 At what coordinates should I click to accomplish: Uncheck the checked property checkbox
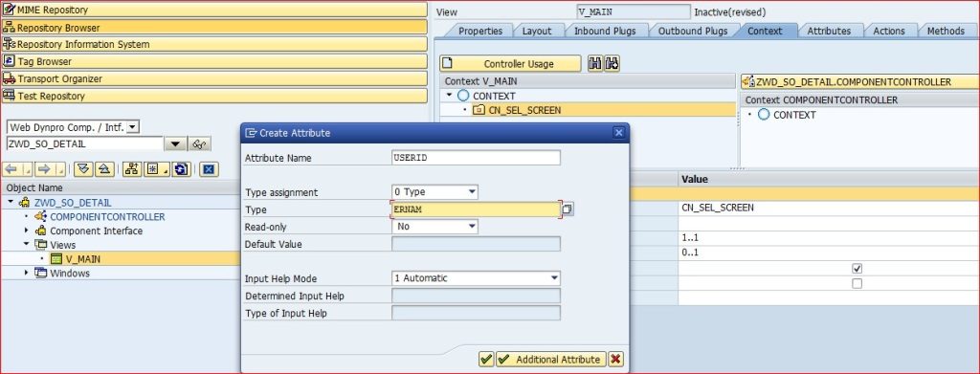coord(857,268)
